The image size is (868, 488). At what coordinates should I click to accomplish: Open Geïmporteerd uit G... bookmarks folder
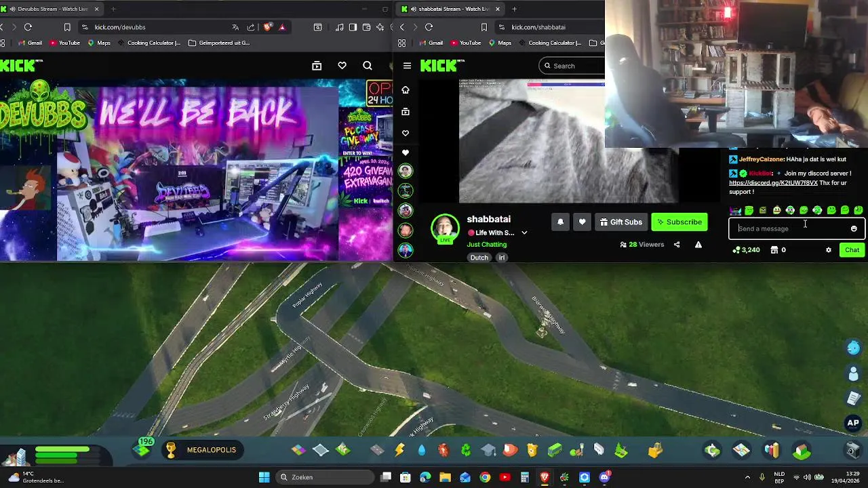tap(219, 43)
